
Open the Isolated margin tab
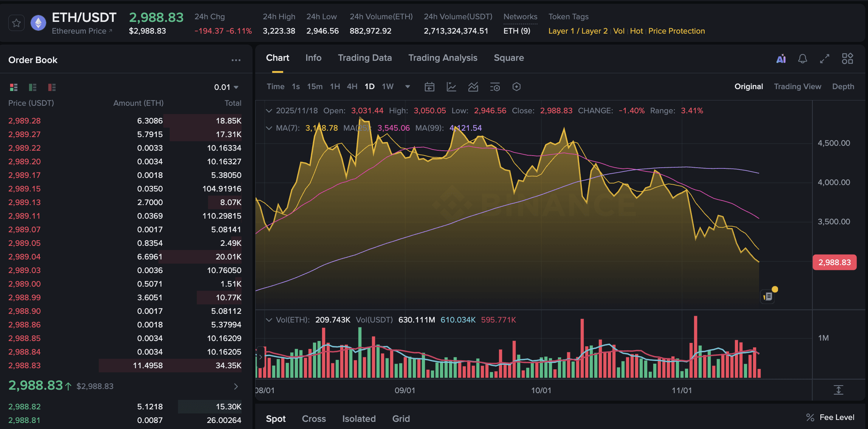(358, 418)
